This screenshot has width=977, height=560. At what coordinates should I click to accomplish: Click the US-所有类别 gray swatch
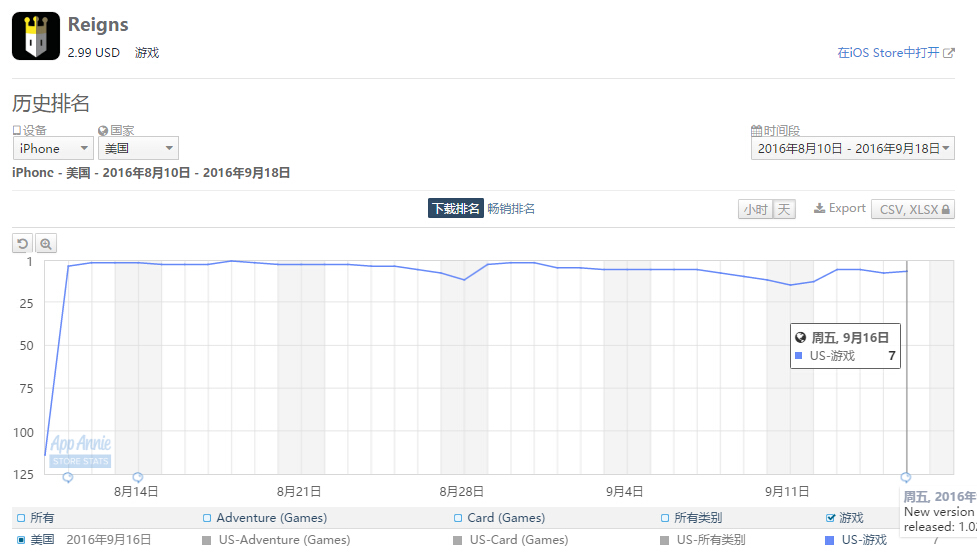click(x=665, y=540)
